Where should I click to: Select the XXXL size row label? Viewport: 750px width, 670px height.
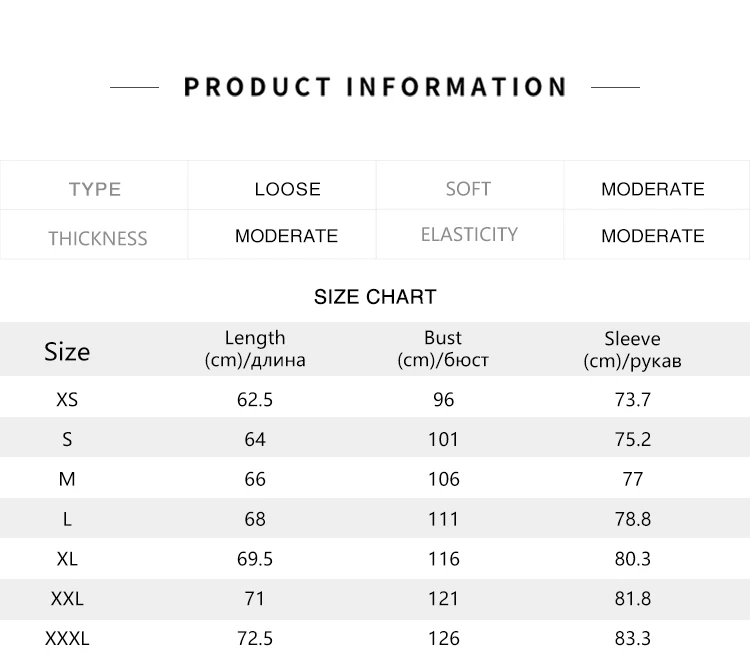coord(67,638)
